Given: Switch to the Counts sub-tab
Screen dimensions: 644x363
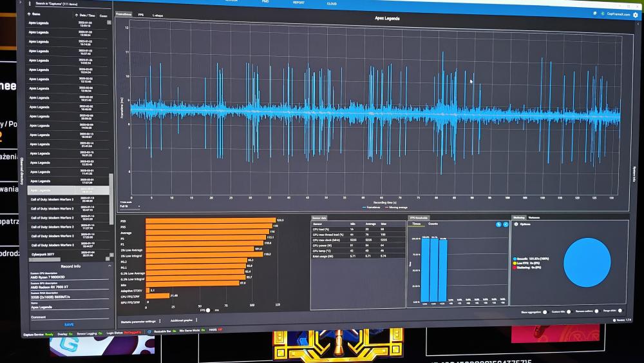Looking at the screenshot, I should pos(433,224).
